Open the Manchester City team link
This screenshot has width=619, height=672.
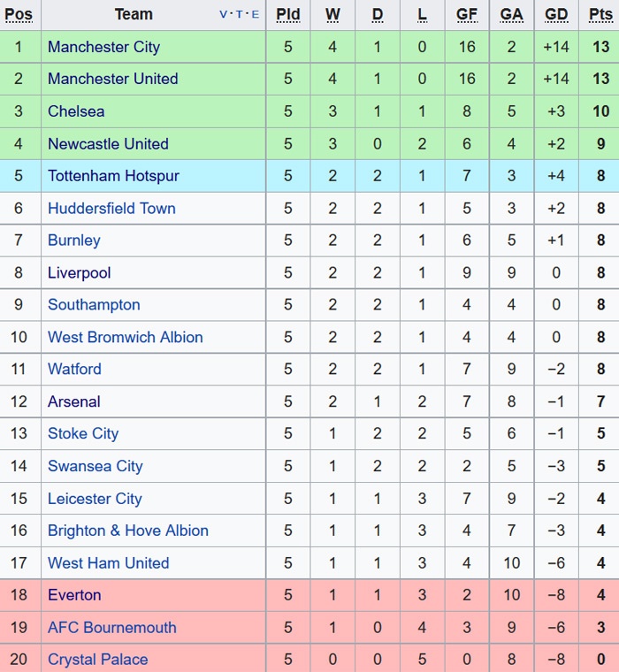pyautogui.click(x=103, y=47)
